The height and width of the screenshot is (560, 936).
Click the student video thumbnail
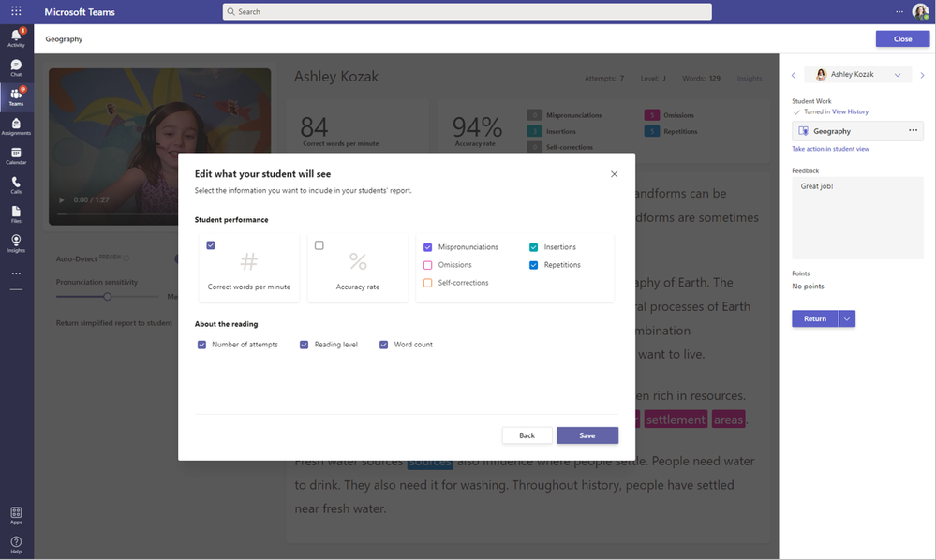click(159, 147)
